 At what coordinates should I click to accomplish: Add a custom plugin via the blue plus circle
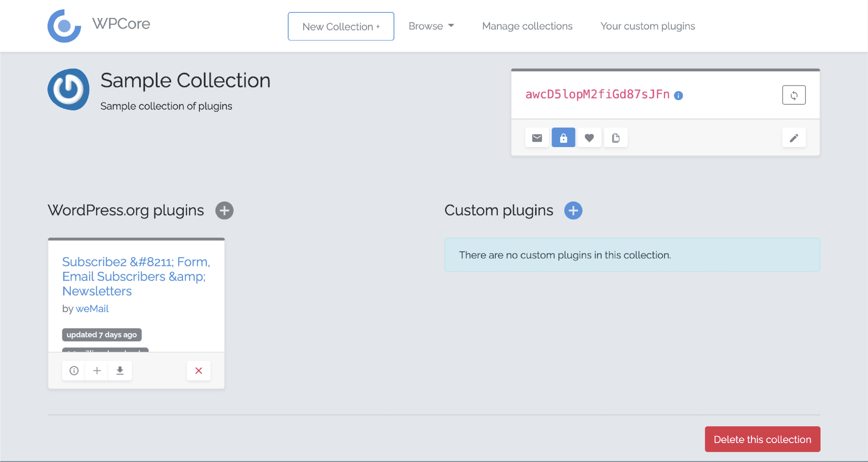(x=574, y=210)
